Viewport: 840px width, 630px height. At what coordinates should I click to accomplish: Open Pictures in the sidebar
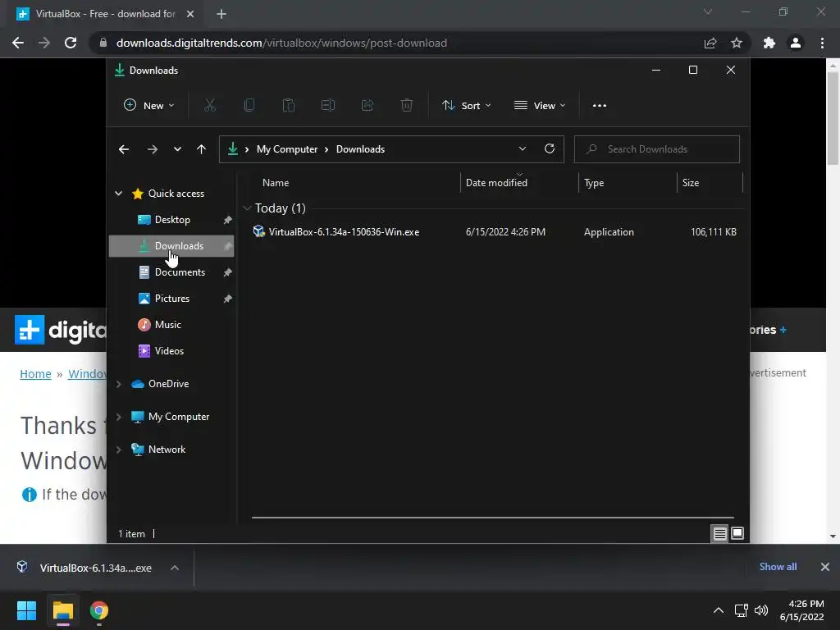(172, 299)
